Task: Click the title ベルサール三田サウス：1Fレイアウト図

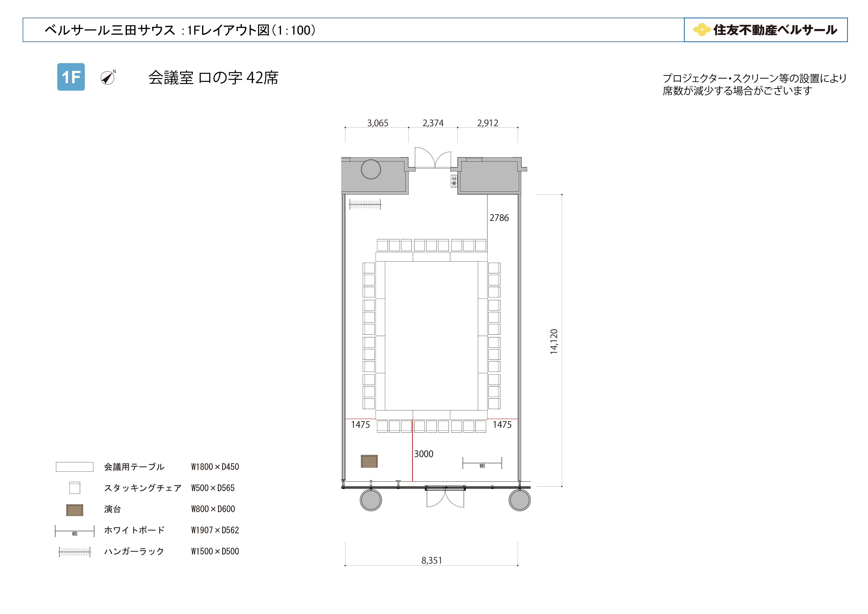Action: [180, 30]
